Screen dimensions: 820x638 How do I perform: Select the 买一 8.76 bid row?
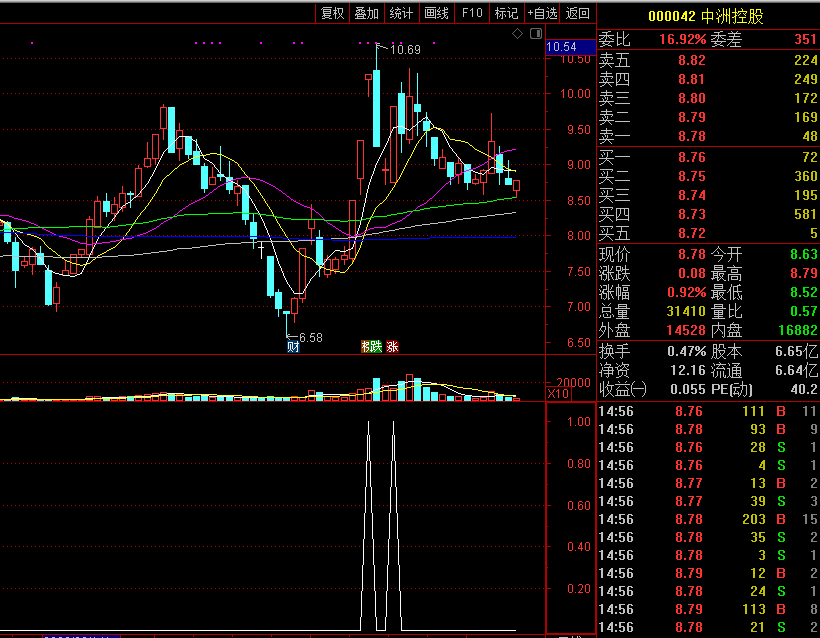708,157
